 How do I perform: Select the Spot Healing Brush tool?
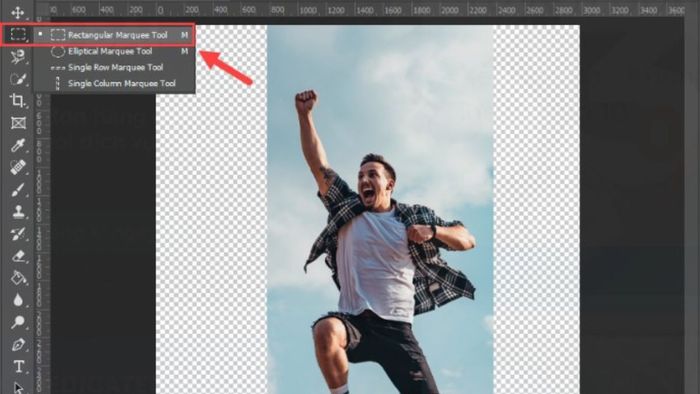click(x=18, y=167)
